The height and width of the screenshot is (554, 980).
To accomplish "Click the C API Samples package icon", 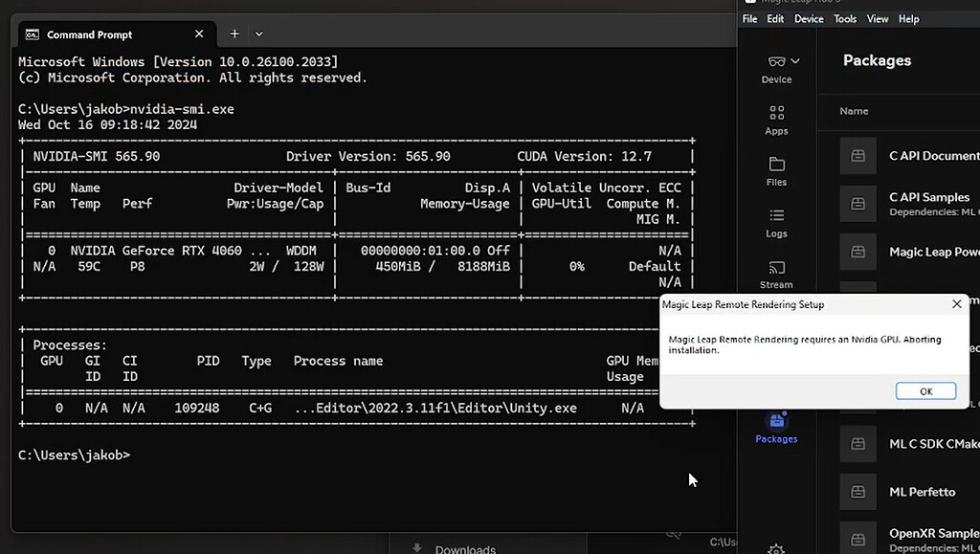I will [857, 204].
